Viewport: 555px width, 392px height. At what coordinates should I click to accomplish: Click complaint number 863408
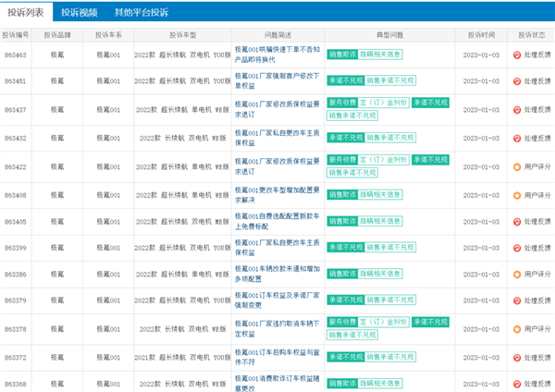click(x=16, y=195)
